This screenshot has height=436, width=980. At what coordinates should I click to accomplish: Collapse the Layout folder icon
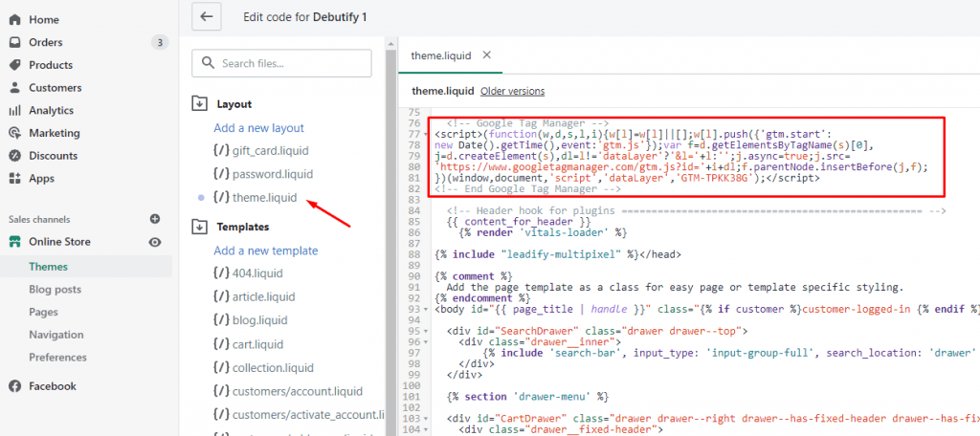tap(199, 103)
